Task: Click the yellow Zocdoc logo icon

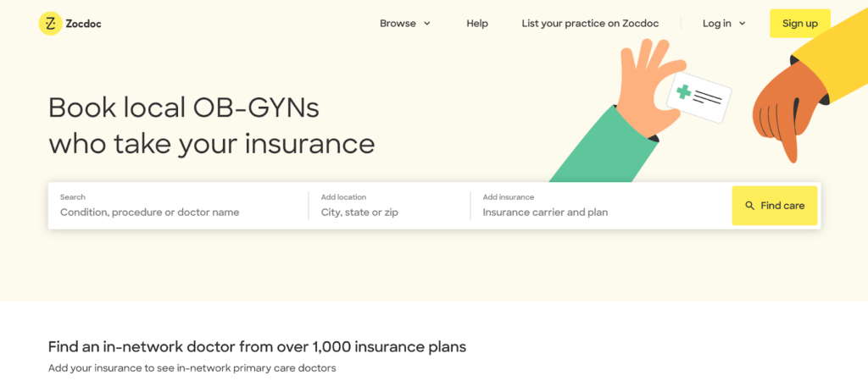Action: pyautogui.click(x=51, y=24)
